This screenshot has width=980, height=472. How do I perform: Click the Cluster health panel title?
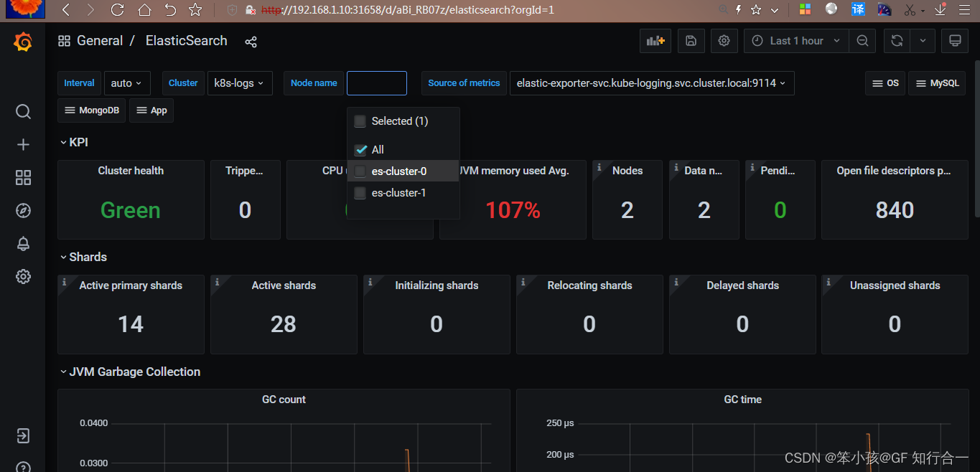(x=131, y=171)
